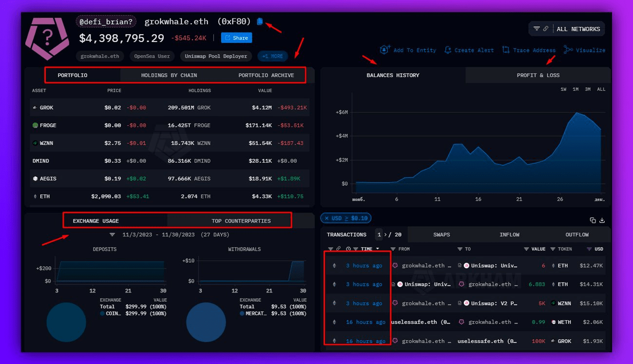Click the COIN legend color dot under Deposits
Viewport: 633px width, 364px height.
(102, 313)
